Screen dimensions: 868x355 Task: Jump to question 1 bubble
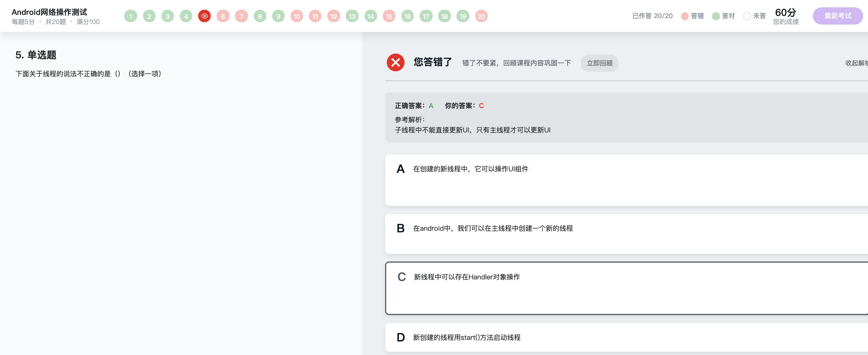tap(131, 16)
